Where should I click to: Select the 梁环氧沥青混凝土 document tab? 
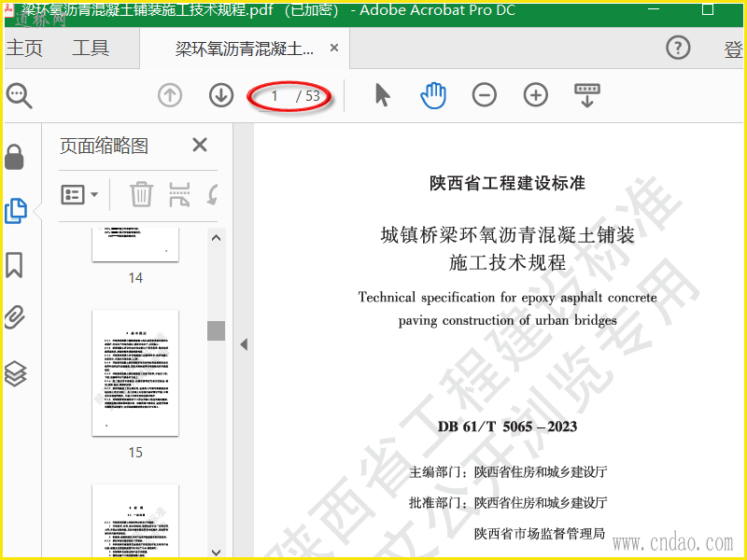pos(245,49)
